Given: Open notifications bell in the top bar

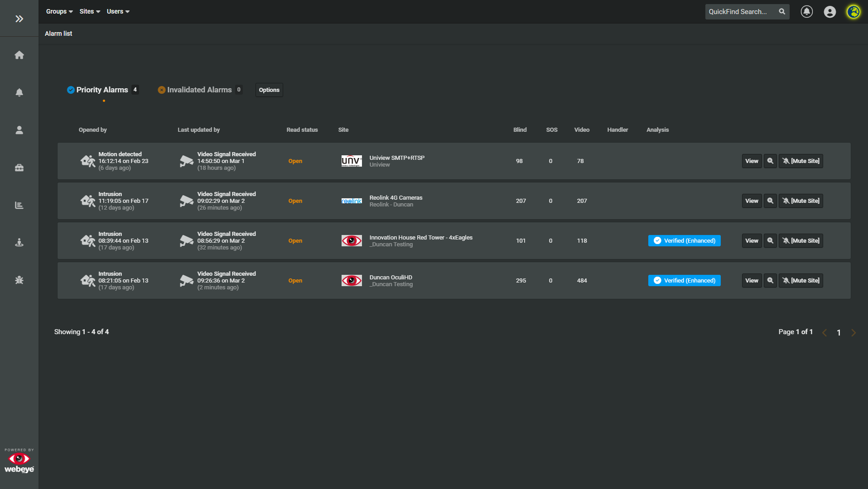Looking at the screenshot, I should pyautogui.click(x=807, y=12).
